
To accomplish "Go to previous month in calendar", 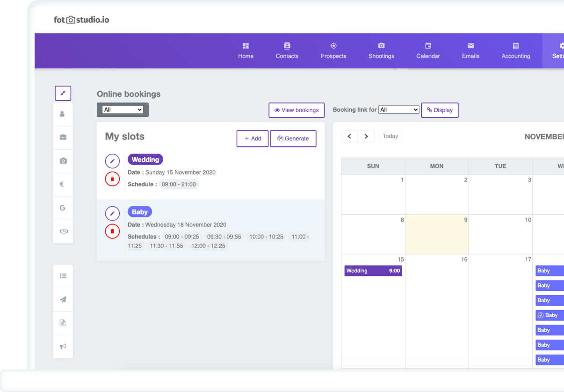I will [349, 136].
